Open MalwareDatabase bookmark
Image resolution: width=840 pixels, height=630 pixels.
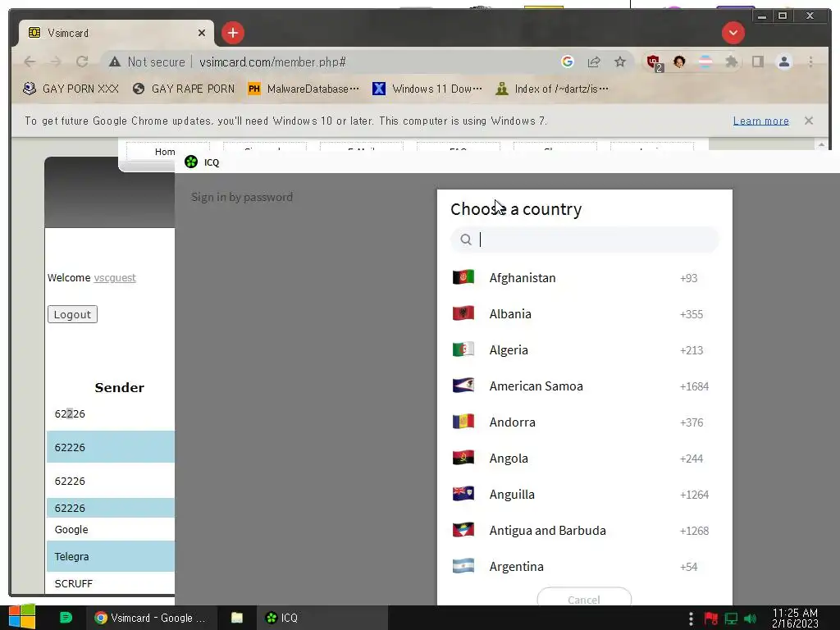coord(304,89)
